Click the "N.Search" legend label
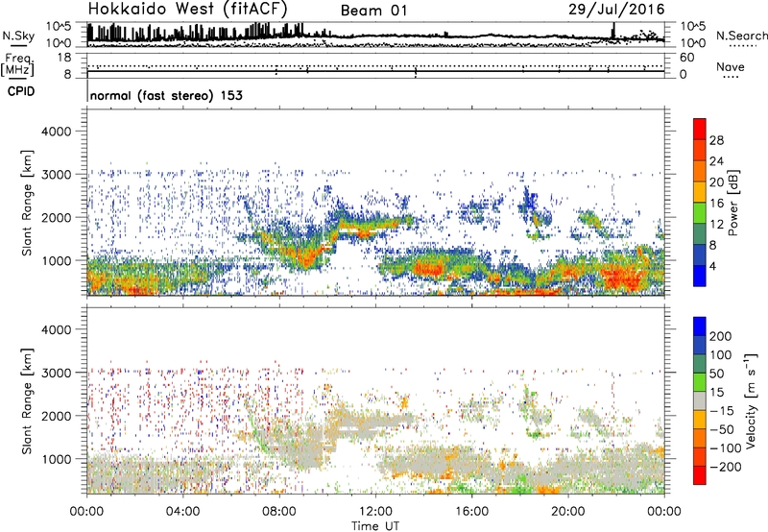 [742, 36]
